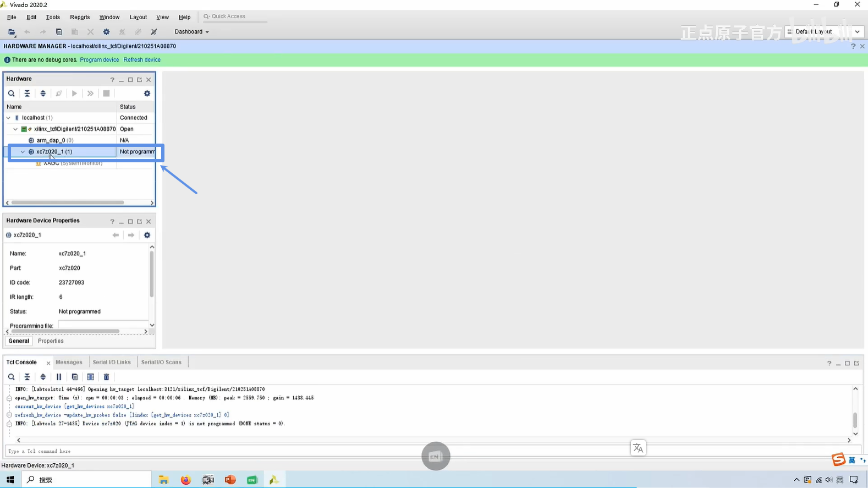Screen dimensions: 868x488
Task: Open the Layout menu
Action: click(138, 17)
